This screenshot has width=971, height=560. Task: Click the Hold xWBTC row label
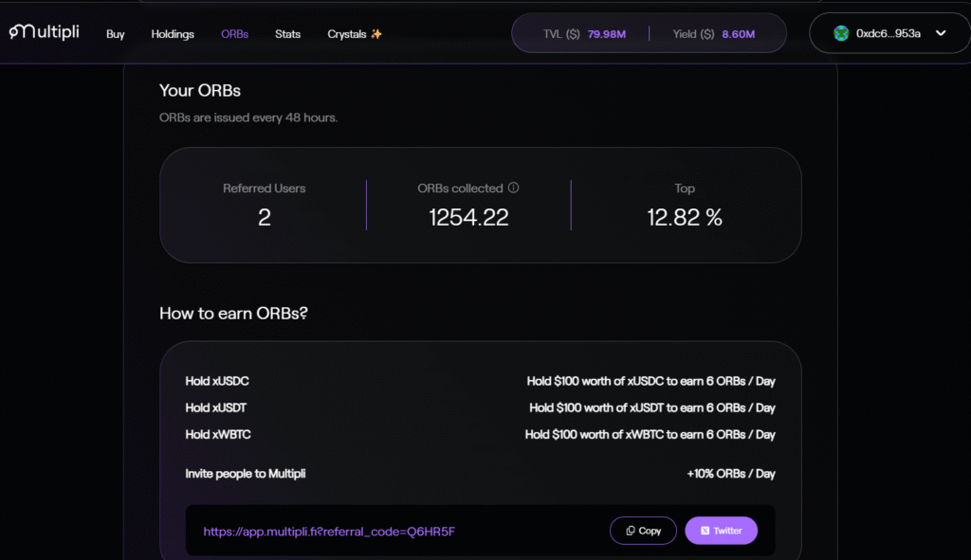[218, 434]
